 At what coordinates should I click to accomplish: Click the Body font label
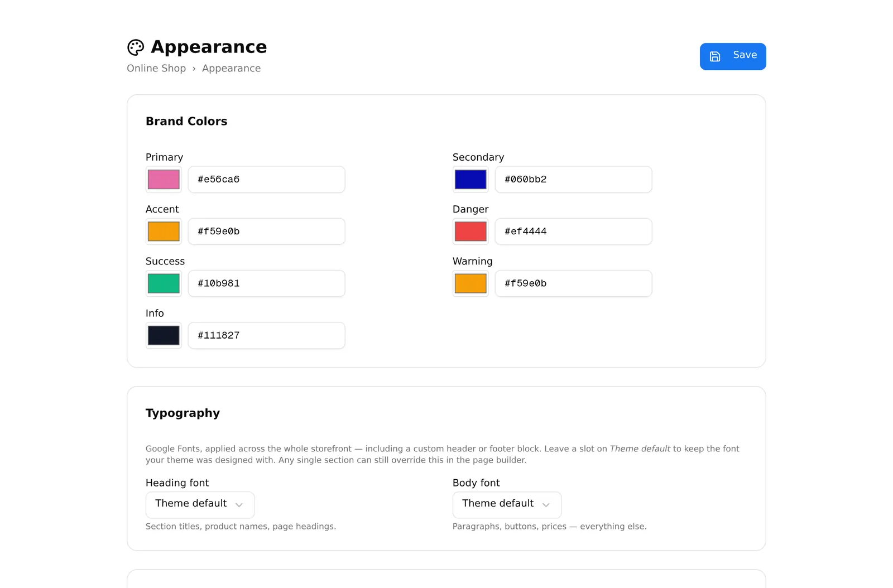(476, 483)
